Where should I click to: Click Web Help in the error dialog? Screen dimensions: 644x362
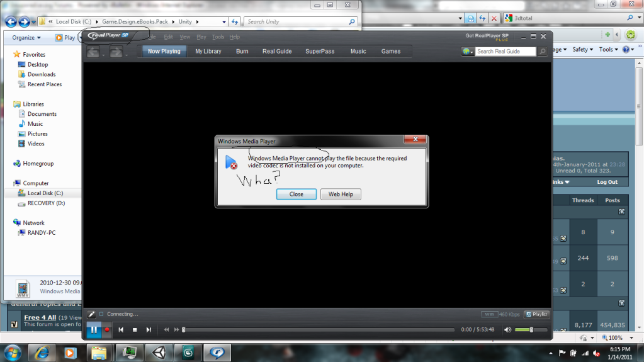pyautogui.click(x=341, y=194)
